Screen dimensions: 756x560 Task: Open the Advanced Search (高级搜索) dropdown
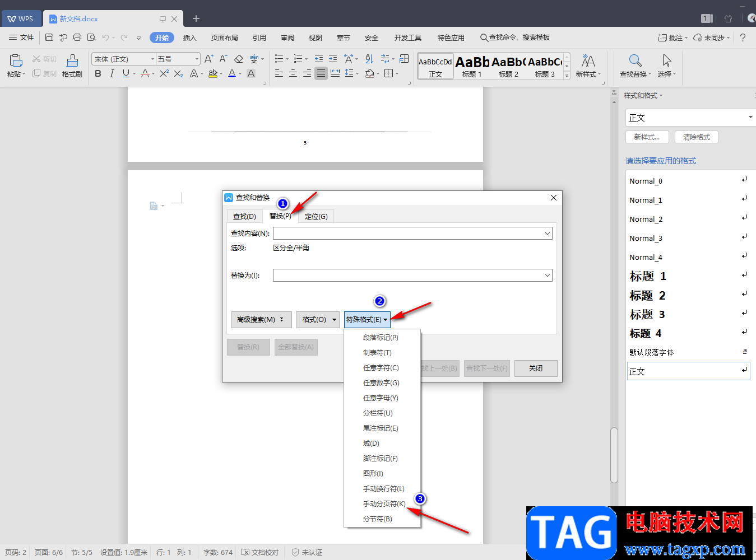click(x=261, y=320)
